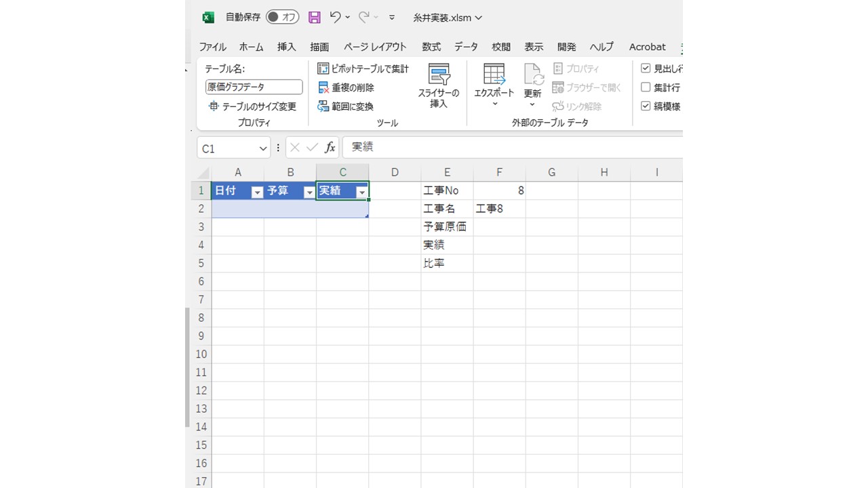
Task: Open the 更新 dropdown arrow
Action: tap(532, 104)
